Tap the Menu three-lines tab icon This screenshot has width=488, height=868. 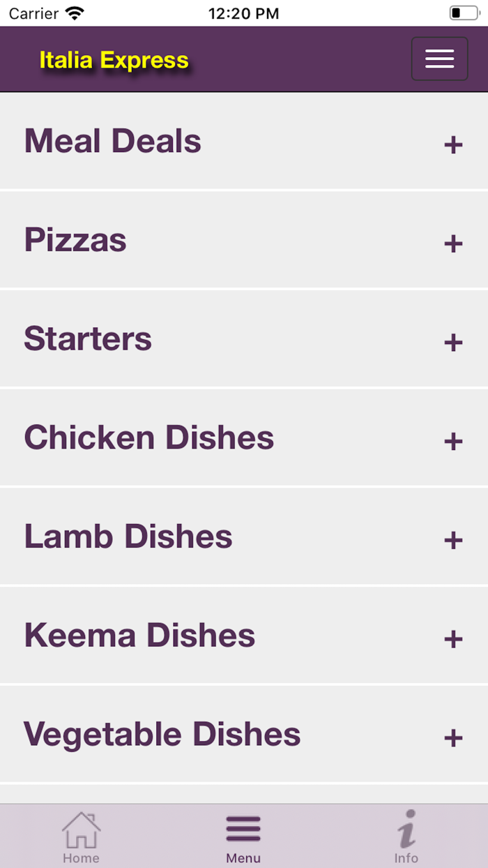pos(243,829)
